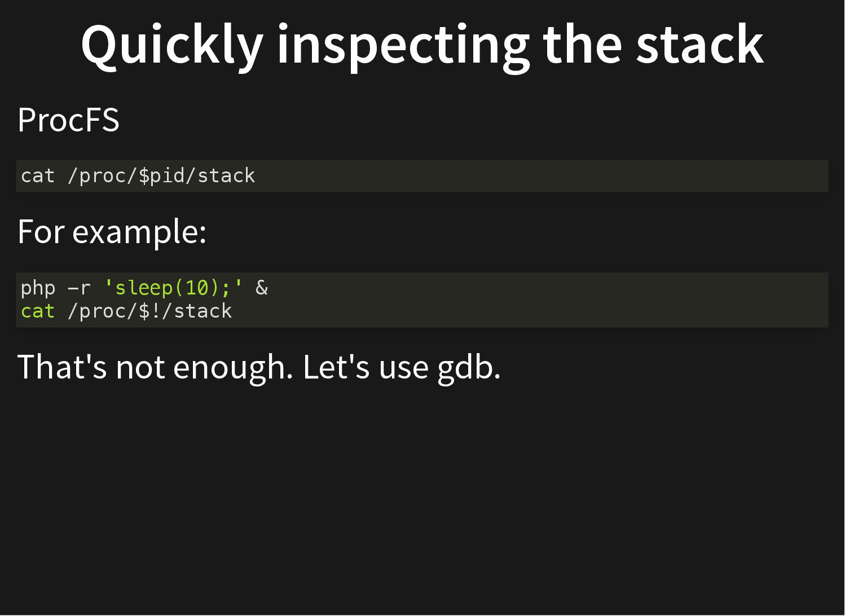Click the '-r' flag in the php command
845x616 pixels.
click(x=79, y=288)
